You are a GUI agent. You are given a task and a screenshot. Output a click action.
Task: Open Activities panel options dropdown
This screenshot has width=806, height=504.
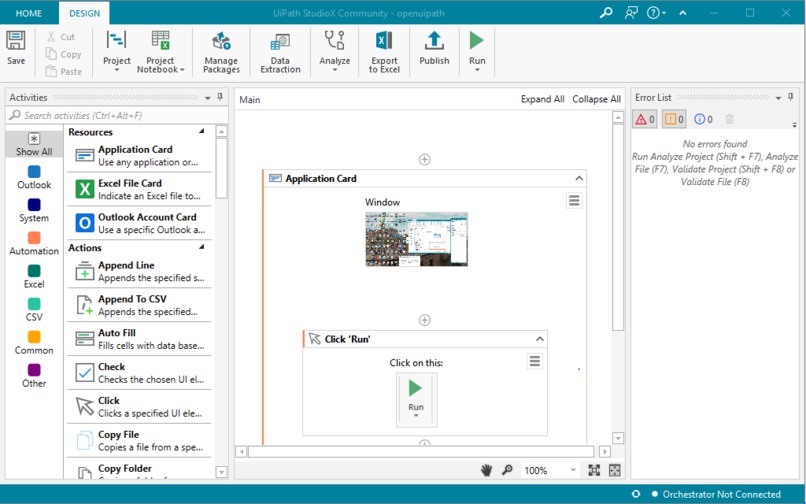tap(208, 98)
